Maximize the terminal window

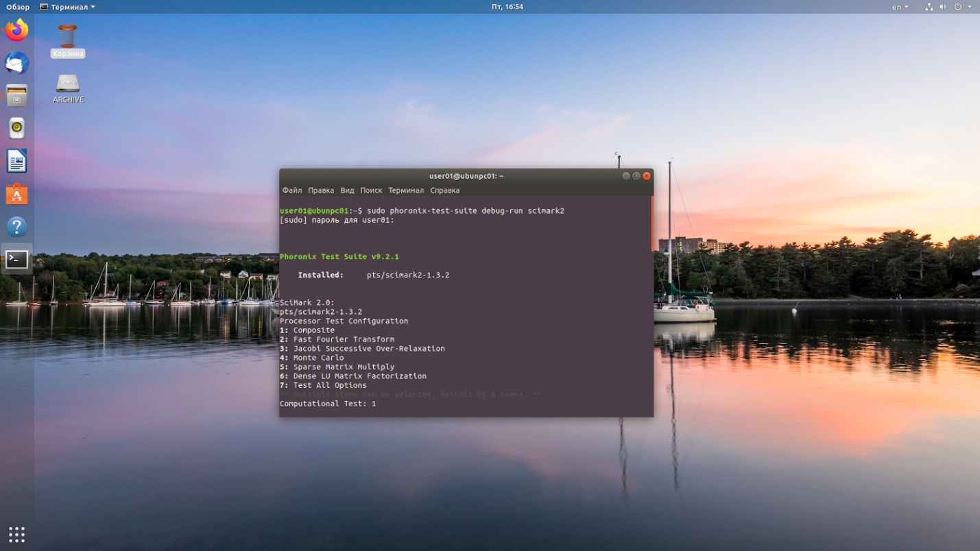tap(636, 176)
